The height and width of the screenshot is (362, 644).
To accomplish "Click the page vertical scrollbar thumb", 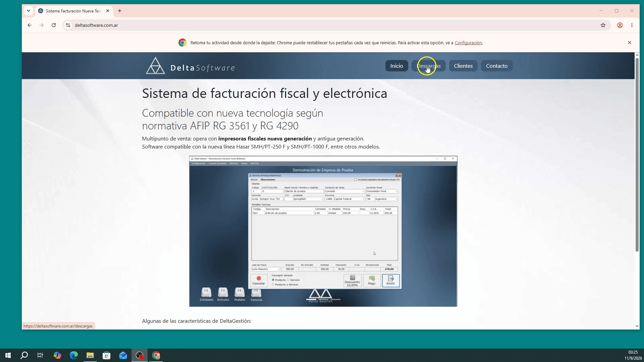I will (x=637, y=154).
